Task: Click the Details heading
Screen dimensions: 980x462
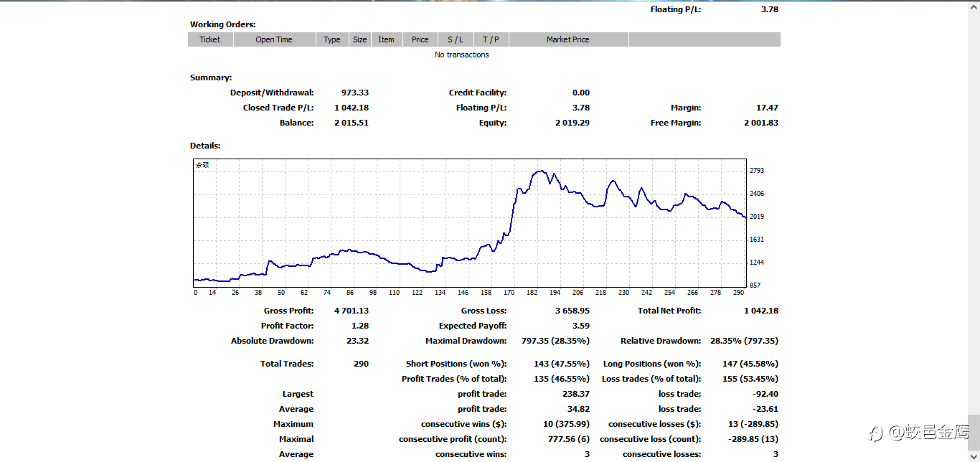Action: [x=205, y=146]
